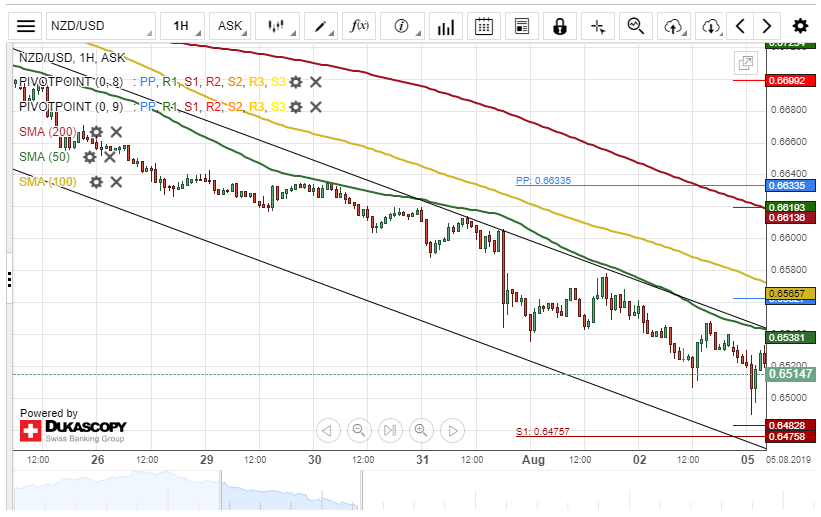Viewport: 821px width, 517px height.
Task: Click the SMA (100) legend label
Action: pos(48,182)
